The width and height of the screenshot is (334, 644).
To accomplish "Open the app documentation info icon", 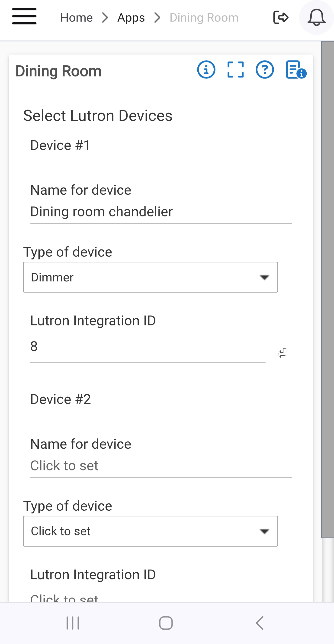I will [296, 70].
